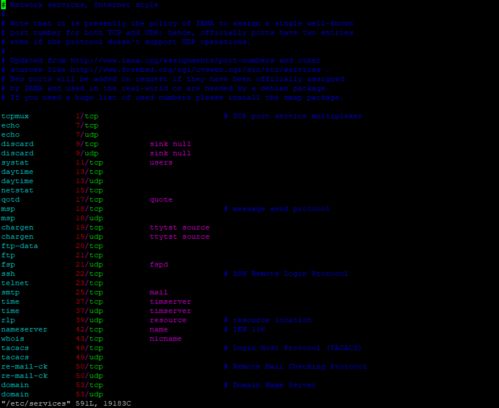
Task: Click the "quote" alias beside qotd
Action: [x=161, y=200]
